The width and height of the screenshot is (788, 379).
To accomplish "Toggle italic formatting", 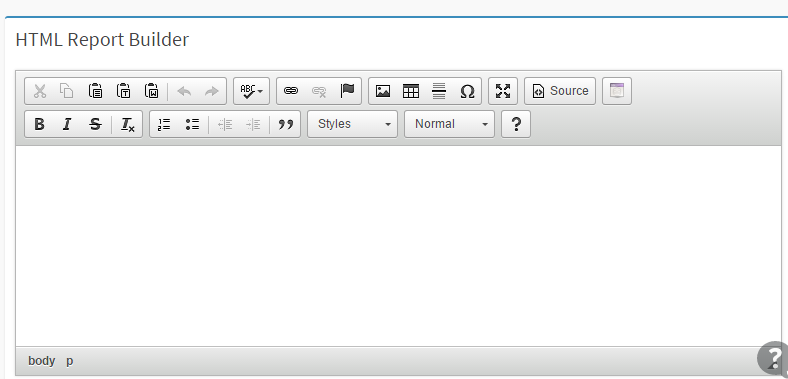I will pos(67,124).
